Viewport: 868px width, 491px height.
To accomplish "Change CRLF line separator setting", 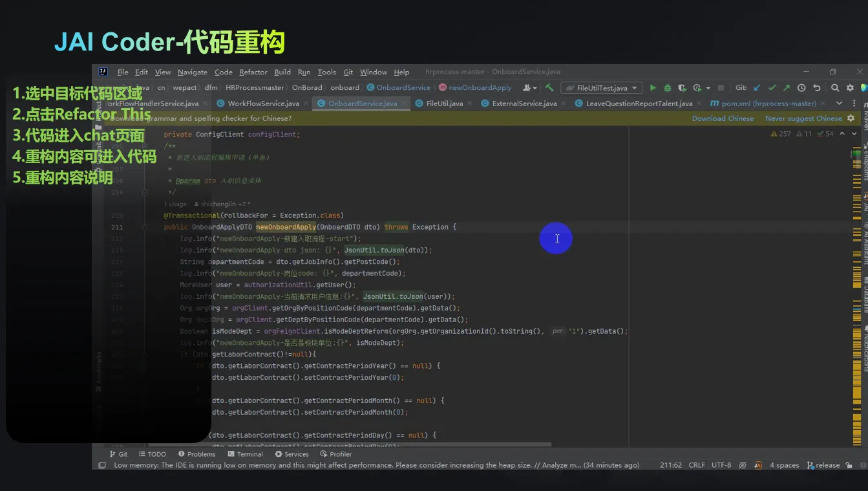I will click(697, 465).
